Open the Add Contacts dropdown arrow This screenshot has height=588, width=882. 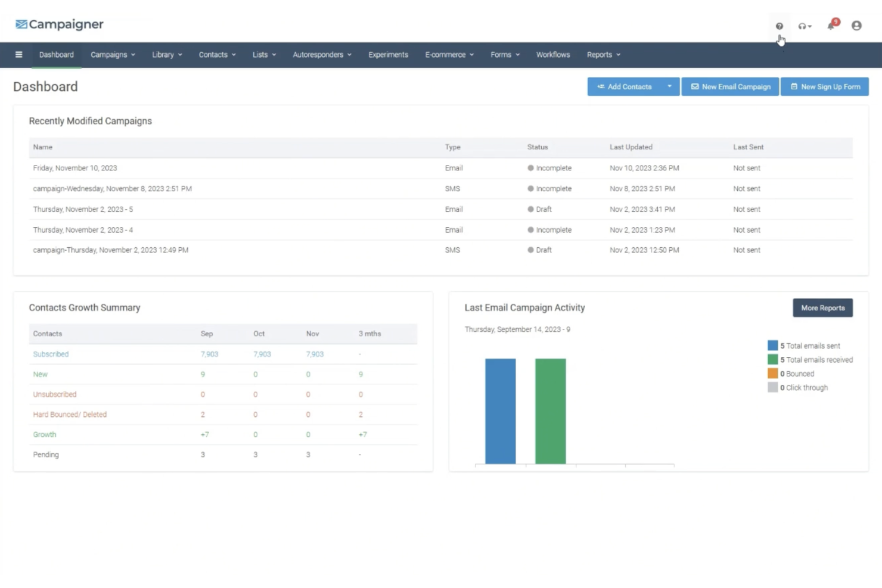tap(670, 86)
